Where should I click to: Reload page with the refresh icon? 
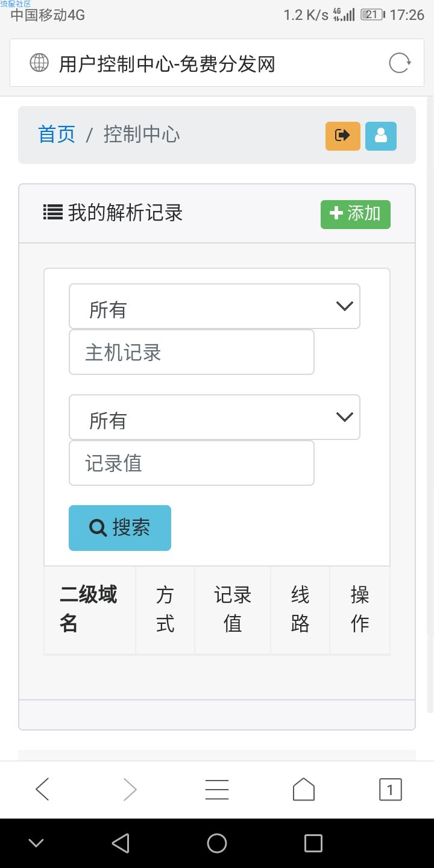pos(400,63)
